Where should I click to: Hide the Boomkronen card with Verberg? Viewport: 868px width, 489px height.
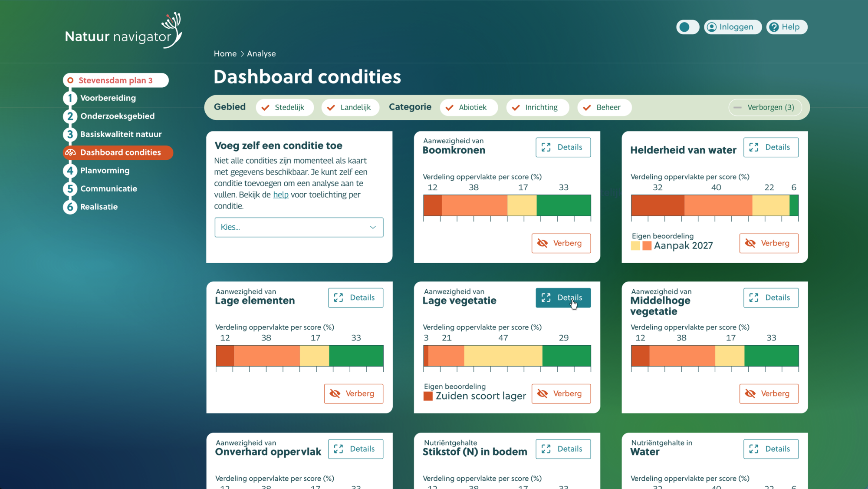click(x=561, y=243)
